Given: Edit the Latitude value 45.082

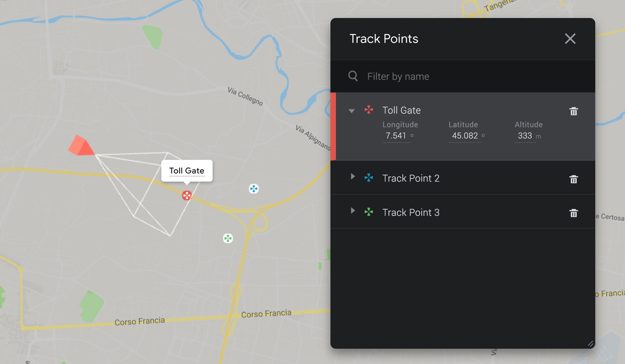Looking at the screenshot, I should [464, 136].
